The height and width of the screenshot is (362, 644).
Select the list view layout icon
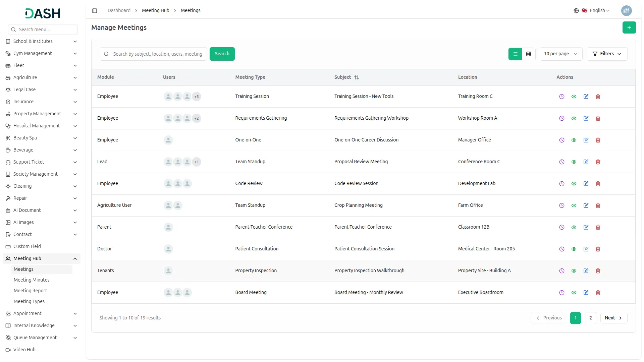(515, 54)
